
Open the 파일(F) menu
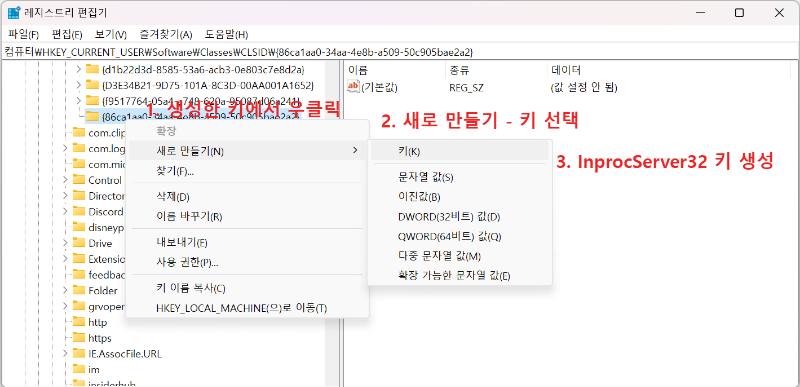click(23, 35)
